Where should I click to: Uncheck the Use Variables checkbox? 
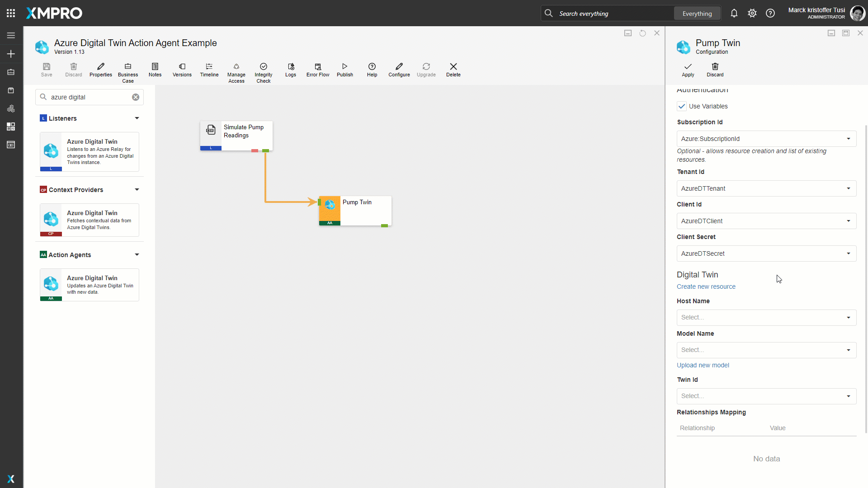click(x=682, y=106)
